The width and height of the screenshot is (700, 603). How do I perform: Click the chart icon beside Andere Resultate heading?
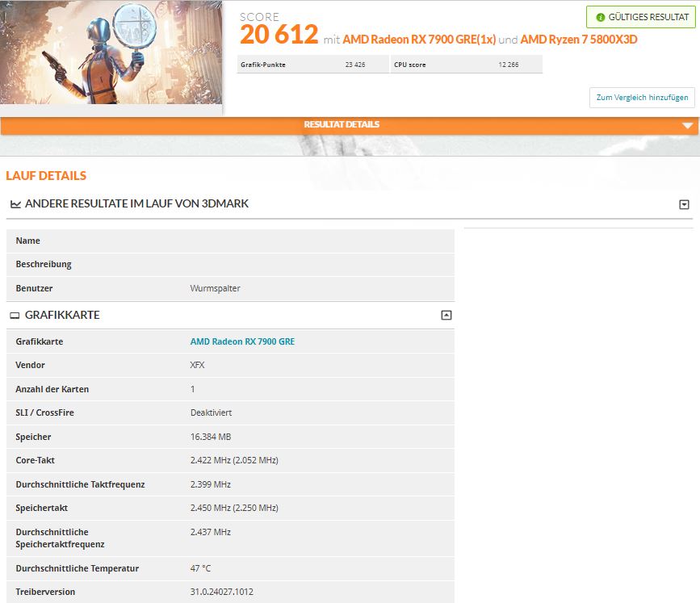coord(15,204)
